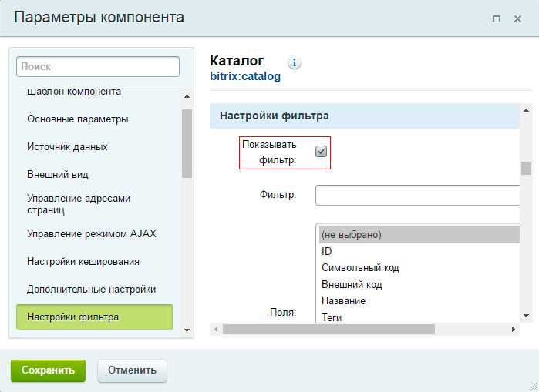Click horizontal scrollbar left arrow
The width and height of the screenshot is (539, 392).
point(216,329)
